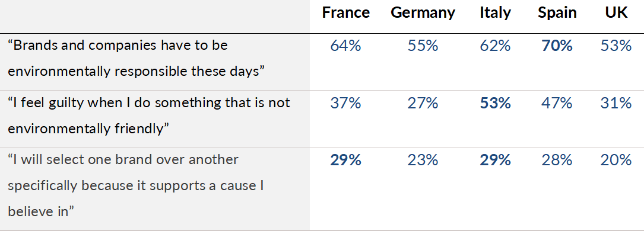
Task: Click Germany's 23% value
Action: 423,160
